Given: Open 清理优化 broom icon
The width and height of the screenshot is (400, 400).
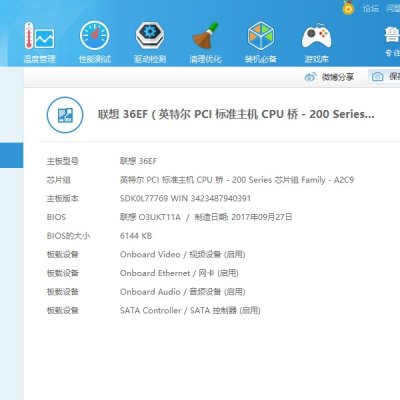Looking at the screenshot, I should pos(205,36).
